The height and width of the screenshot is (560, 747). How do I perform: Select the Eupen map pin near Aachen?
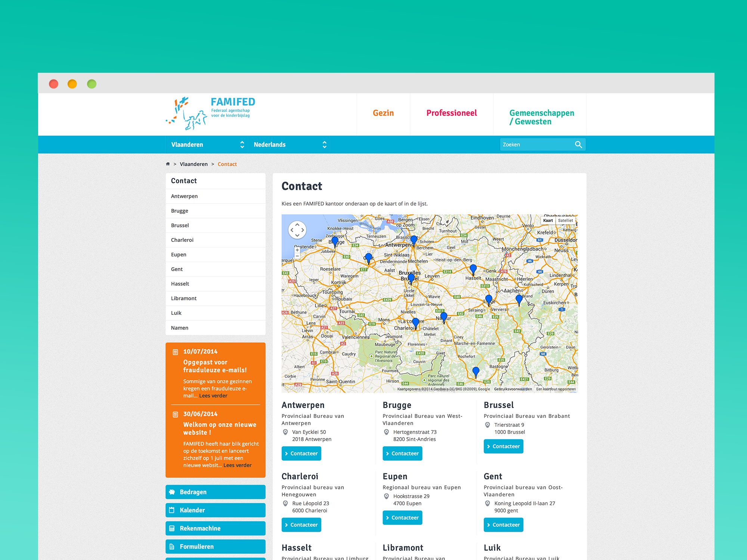pyautogui.click(x=519, y=300)
